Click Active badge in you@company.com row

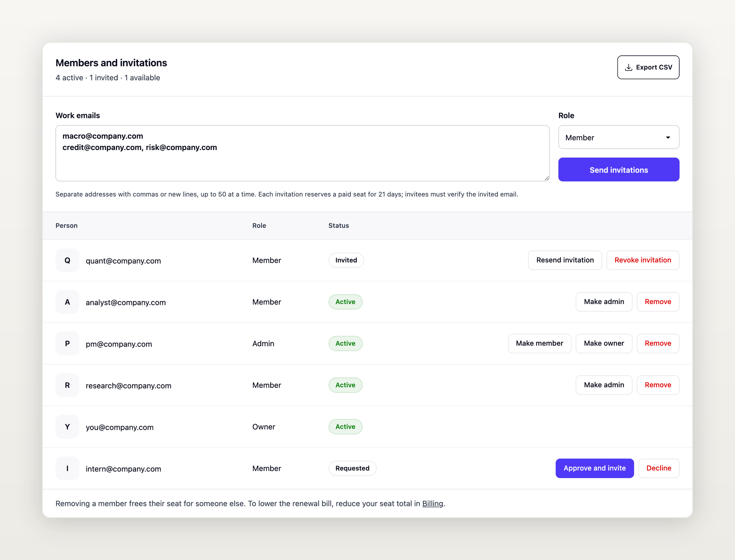click(x=345, y=427)
